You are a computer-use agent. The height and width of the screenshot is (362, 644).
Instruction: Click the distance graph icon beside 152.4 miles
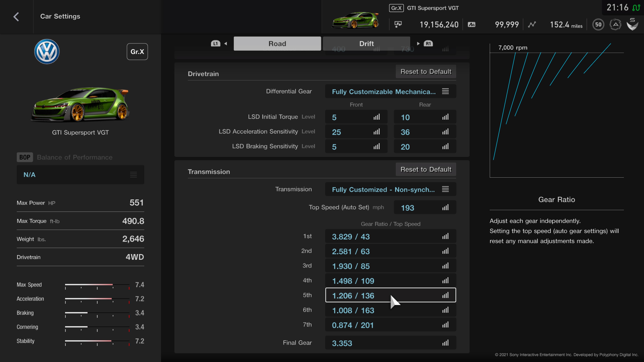(x=532, y=24)
